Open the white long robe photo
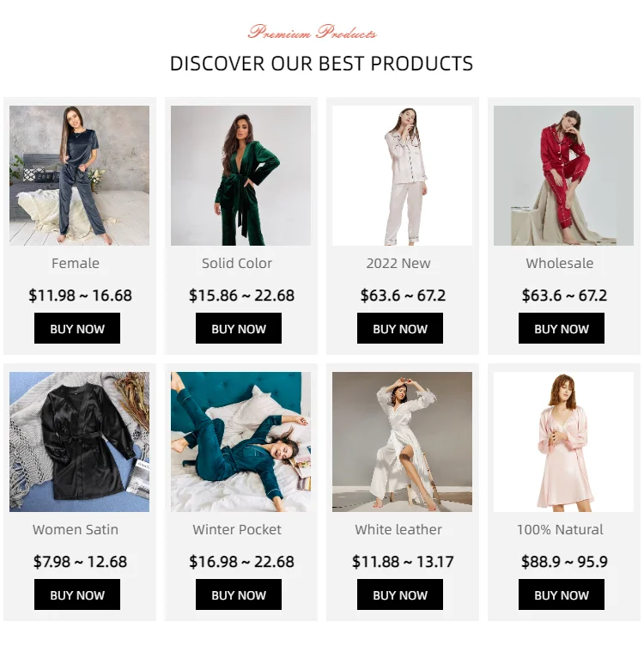Screen dimensions: 644x646 tap(403, 442)
